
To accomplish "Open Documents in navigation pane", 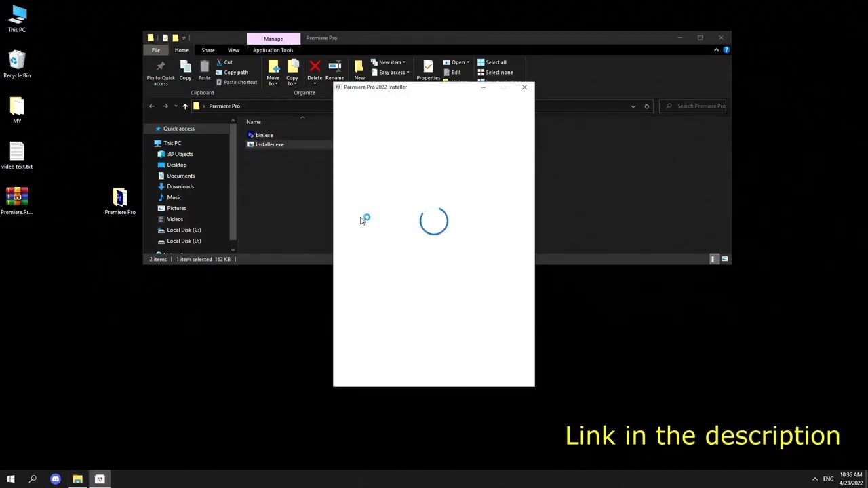I will point(180,176).
